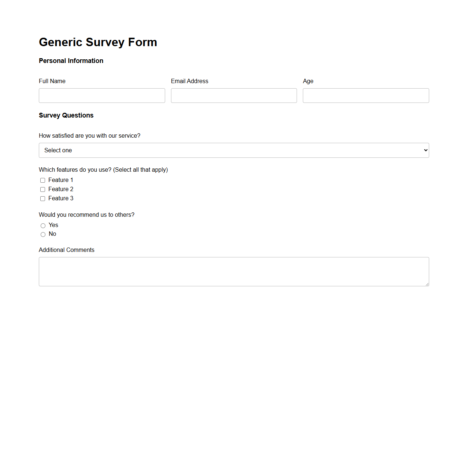Viewport: 468px width, 476px height.
Task: Click the 'Generic Survey Form' title
Action: [98, 42]
